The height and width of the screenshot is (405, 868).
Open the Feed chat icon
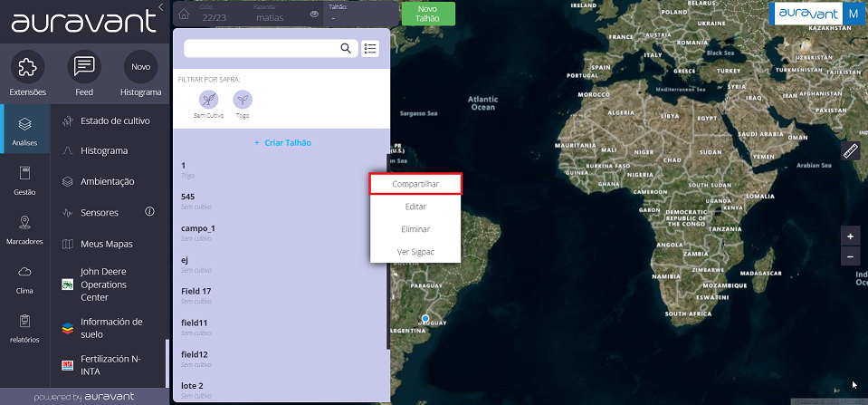[x=84, y=66]
